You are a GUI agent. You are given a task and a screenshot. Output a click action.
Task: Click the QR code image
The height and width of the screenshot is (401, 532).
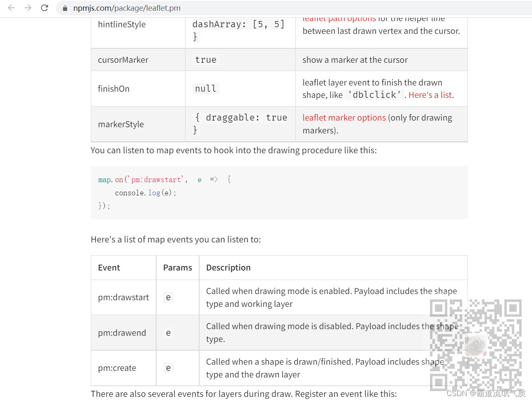475,345
